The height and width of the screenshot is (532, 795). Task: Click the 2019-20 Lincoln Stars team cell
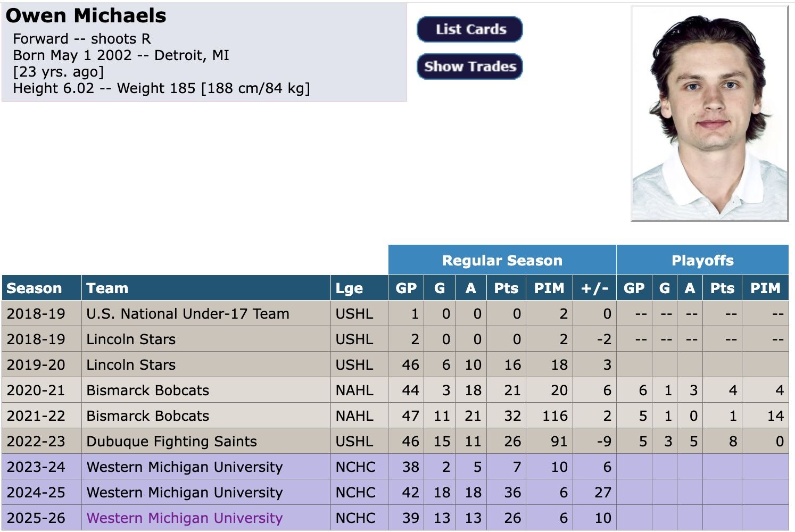[x=131, y=365]
